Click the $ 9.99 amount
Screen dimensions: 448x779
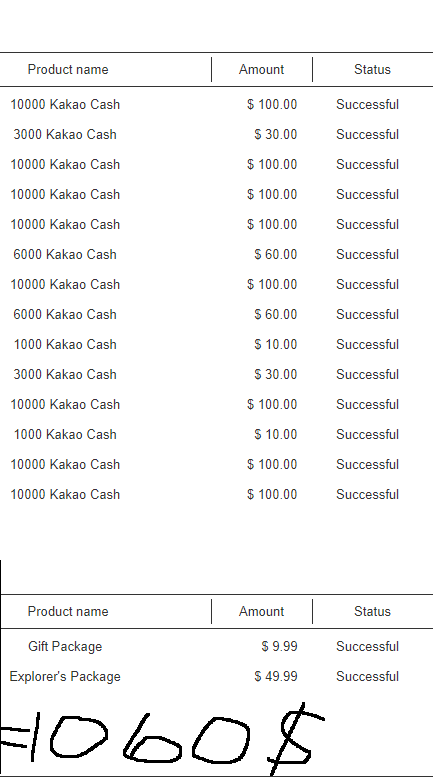point(279,646)
